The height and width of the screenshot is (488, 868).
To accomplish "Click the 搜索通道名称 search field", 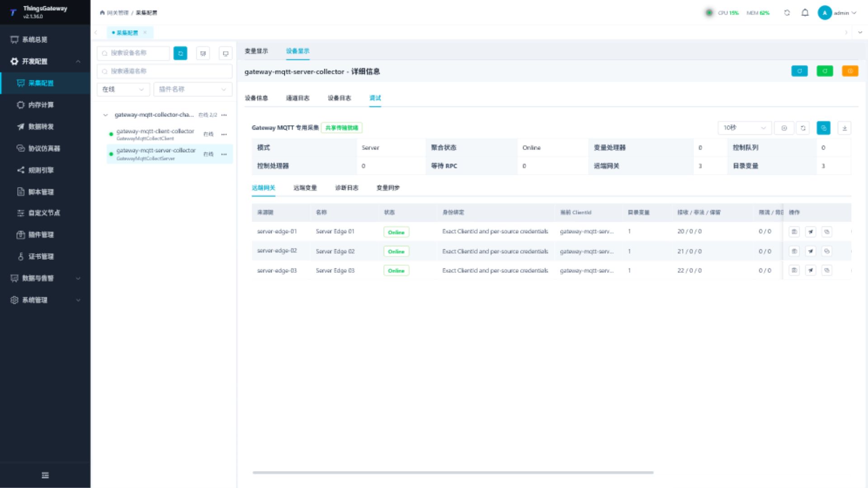I will pyautogui.click(x=165, y=71).
